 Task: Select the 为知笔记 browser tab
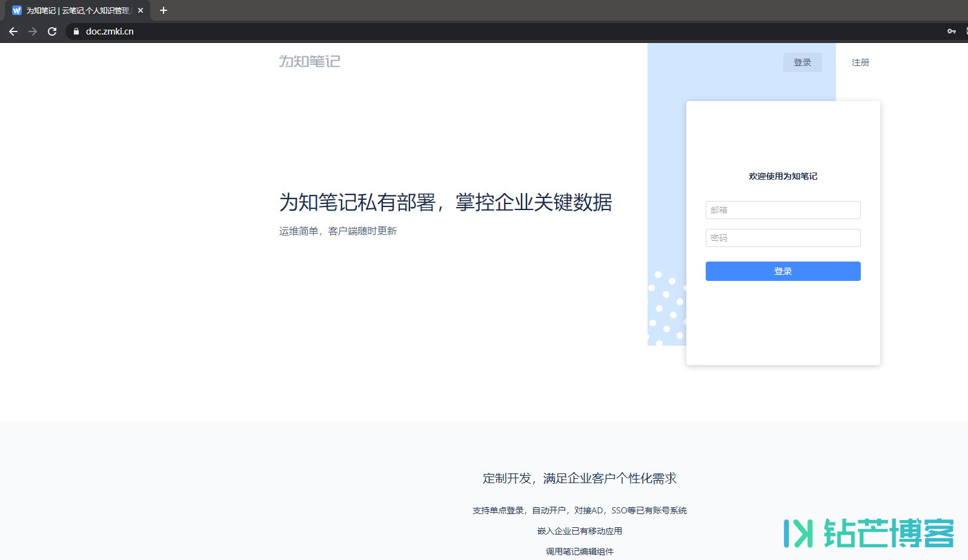[78, 10]
